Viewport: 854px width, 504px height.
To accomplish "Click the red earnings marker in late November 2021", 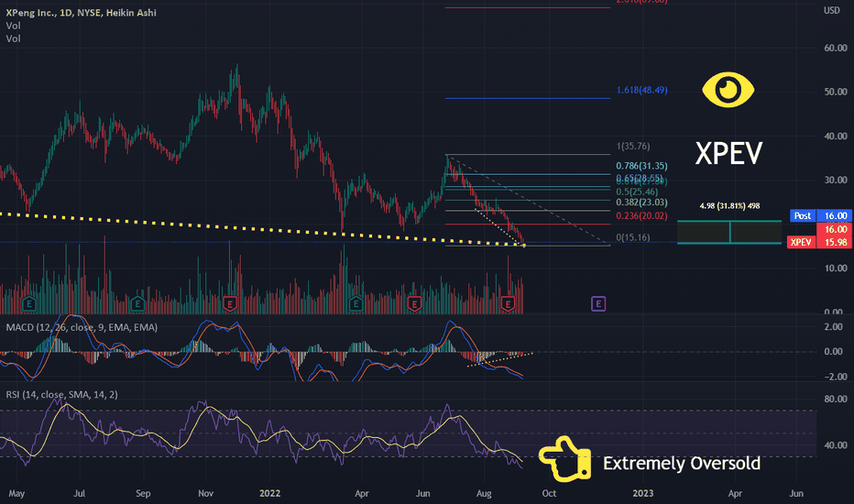I will click(x=230, y=303).
